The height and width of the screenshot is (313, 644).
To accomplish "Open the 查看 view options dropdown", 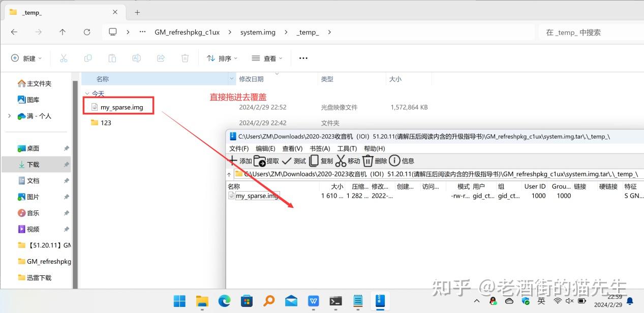I will (x=266, y=58).
